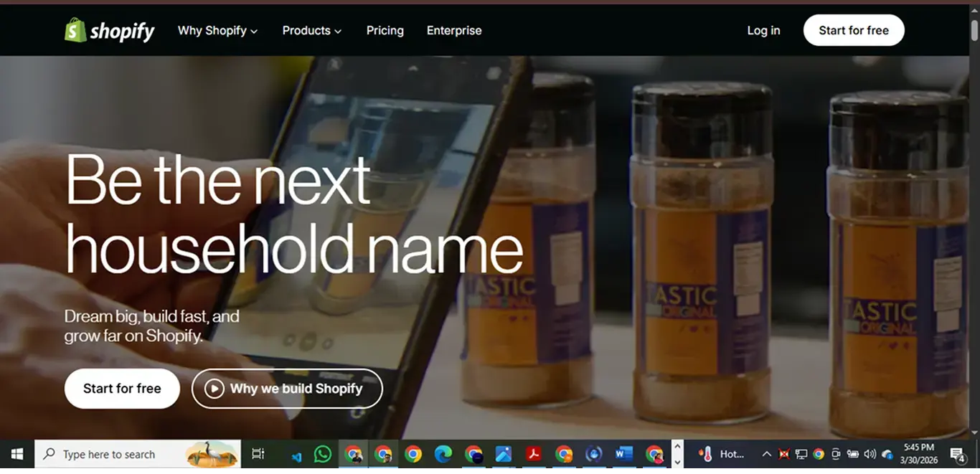
Task: Open the Pricing page
Action: (x=385, y=30)
